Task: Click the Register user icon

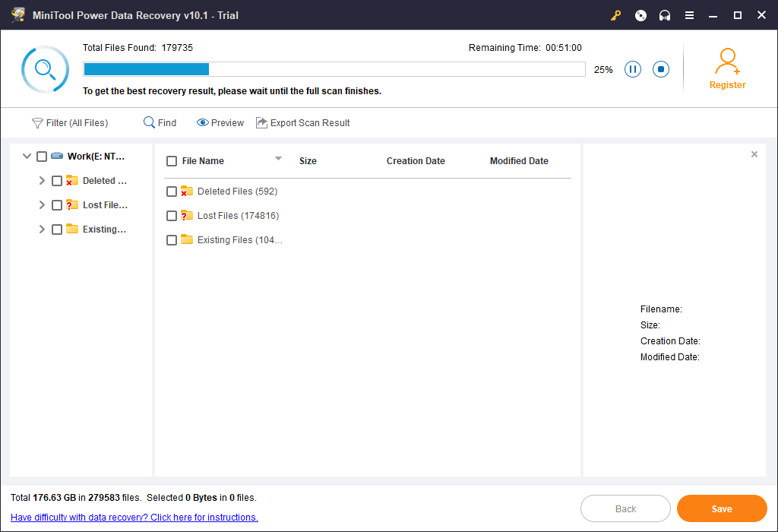Action: pos(727,61)
